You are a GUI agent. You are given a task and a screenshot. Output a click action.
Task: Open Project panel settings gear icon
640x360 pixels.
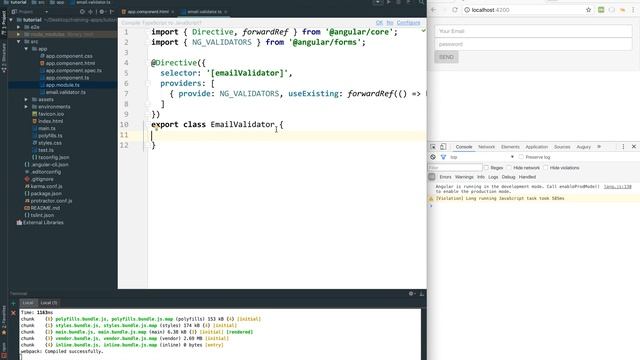pos(101,12)
